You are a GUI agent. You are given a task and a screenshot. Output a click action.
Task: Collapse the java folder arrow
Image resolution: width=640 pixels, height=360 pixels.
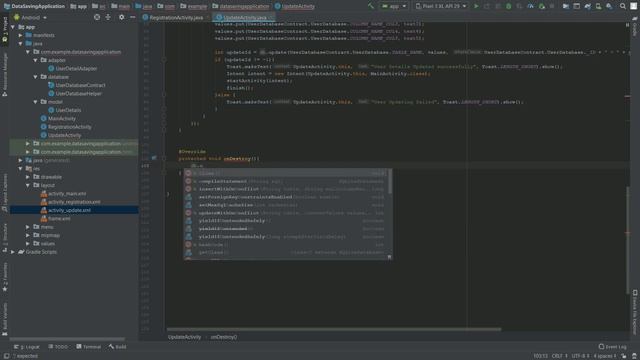20,44
